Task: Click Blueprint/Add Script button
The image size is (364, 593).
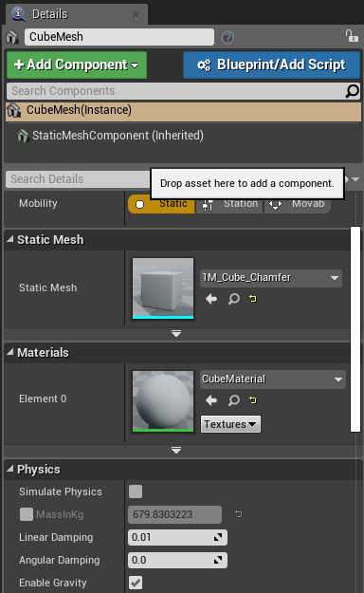Action: pyautogui.click(x=271, y=65)
